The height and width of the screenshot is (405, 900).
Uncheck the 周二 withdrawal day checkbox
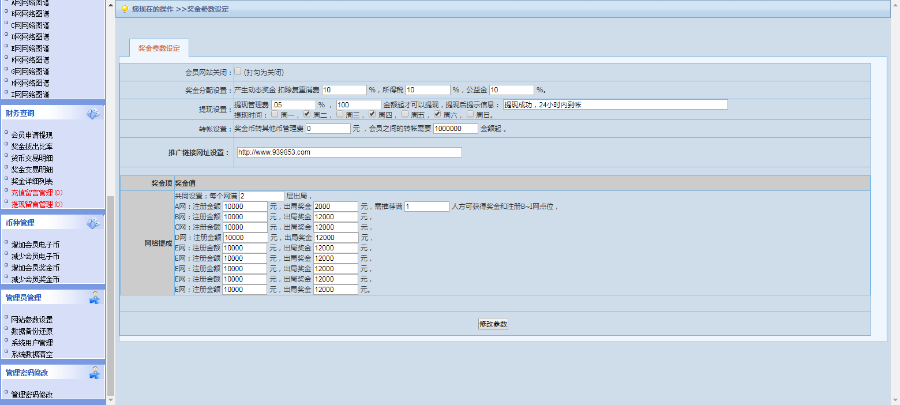coord(307,114)
